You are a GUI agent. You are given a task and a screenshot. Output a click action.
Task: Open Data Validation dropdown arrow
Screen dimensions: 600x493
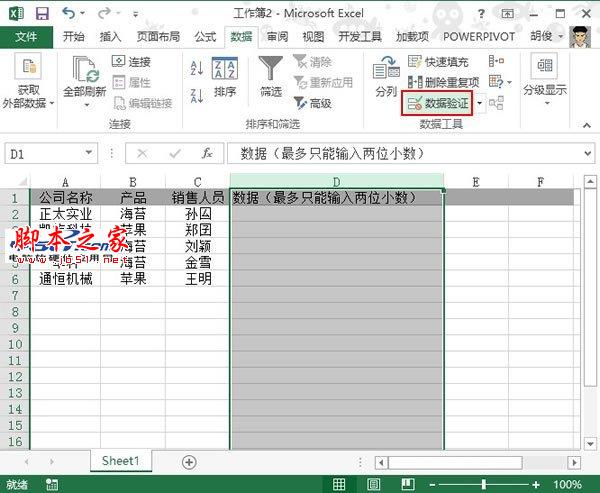(479, 103)
